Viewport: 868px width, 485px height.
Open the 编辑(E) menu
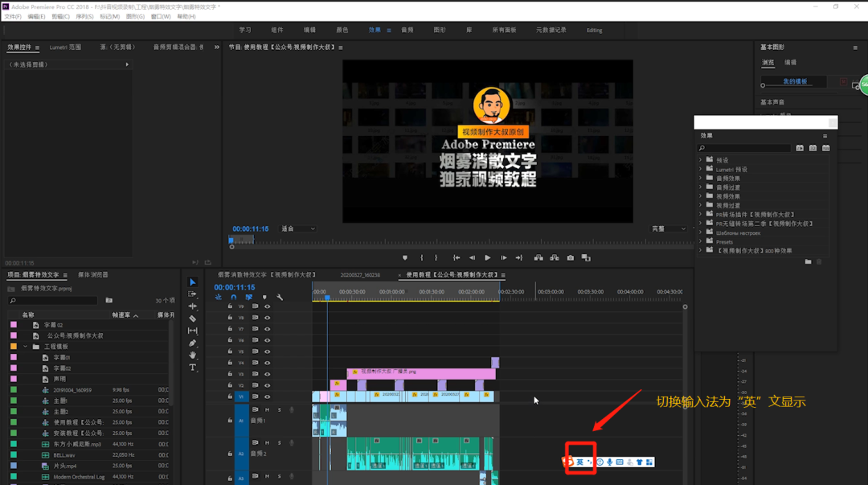point(36,17)
